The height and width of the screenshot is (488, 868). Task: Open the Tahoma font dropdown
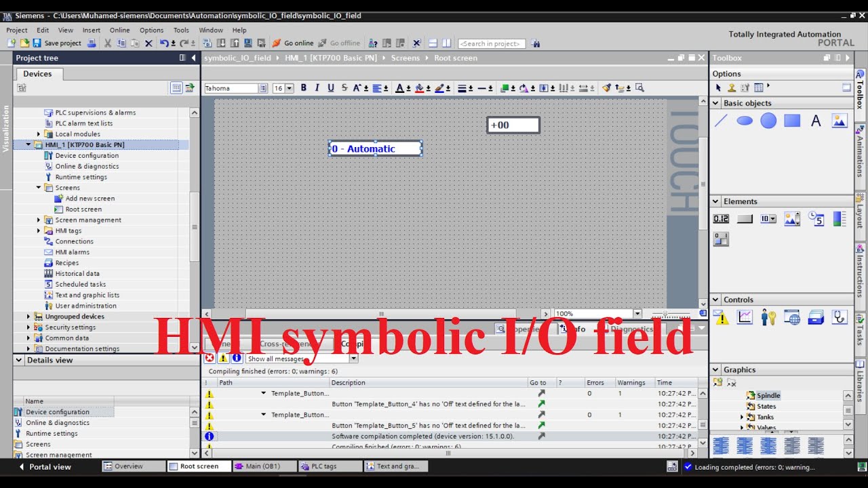(263, 88)
